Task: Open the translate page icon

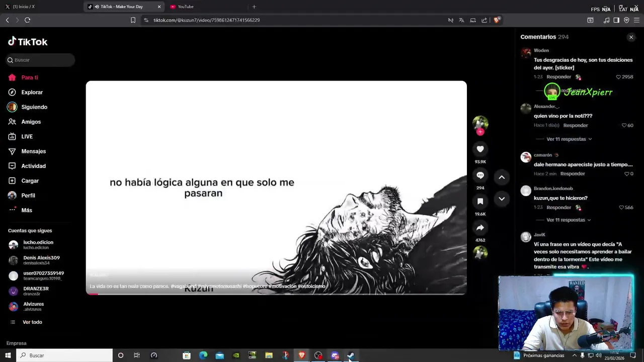Action: [x=461, y=20]
